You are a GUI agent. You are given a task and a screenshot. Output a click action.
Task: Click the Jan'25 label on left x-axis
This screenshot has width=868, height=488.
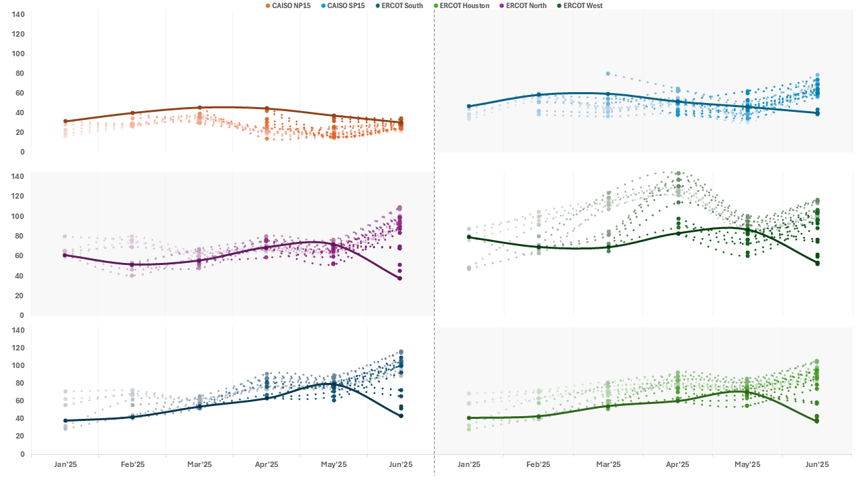tap(66, 465)
